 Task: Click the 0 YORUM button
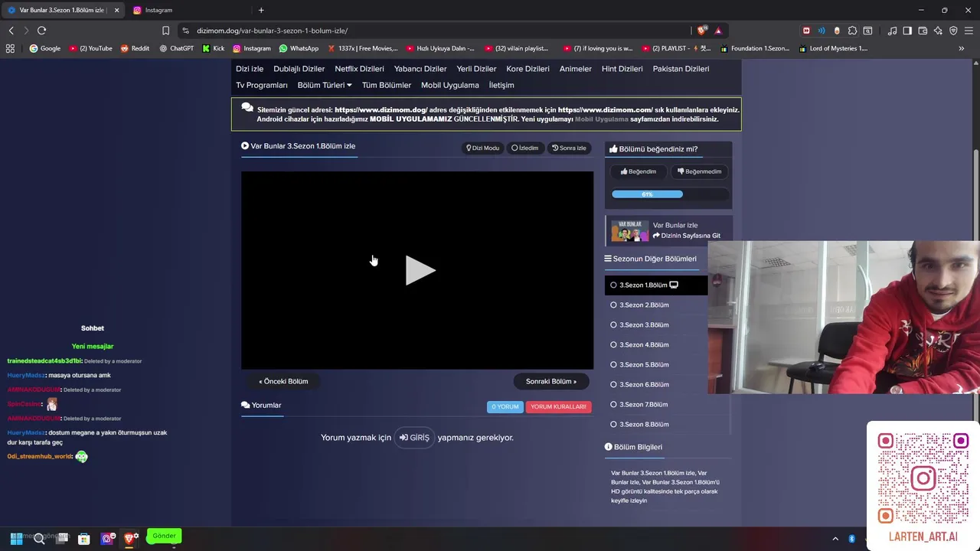[505, 406]
